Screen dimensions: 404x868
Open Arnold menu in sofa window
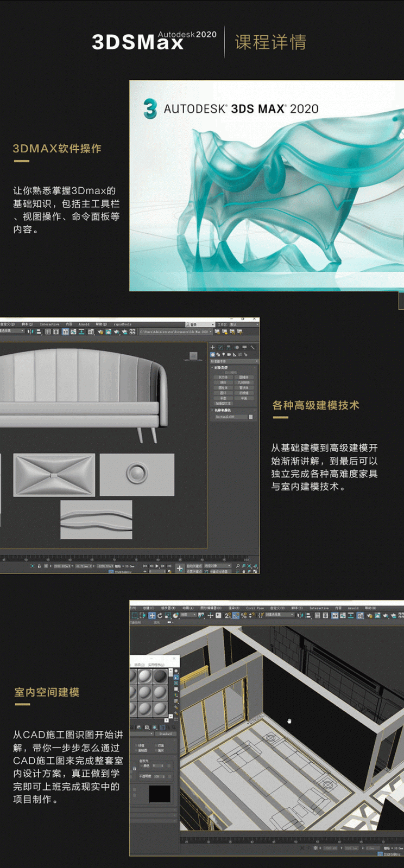click(x=84, y=324)
